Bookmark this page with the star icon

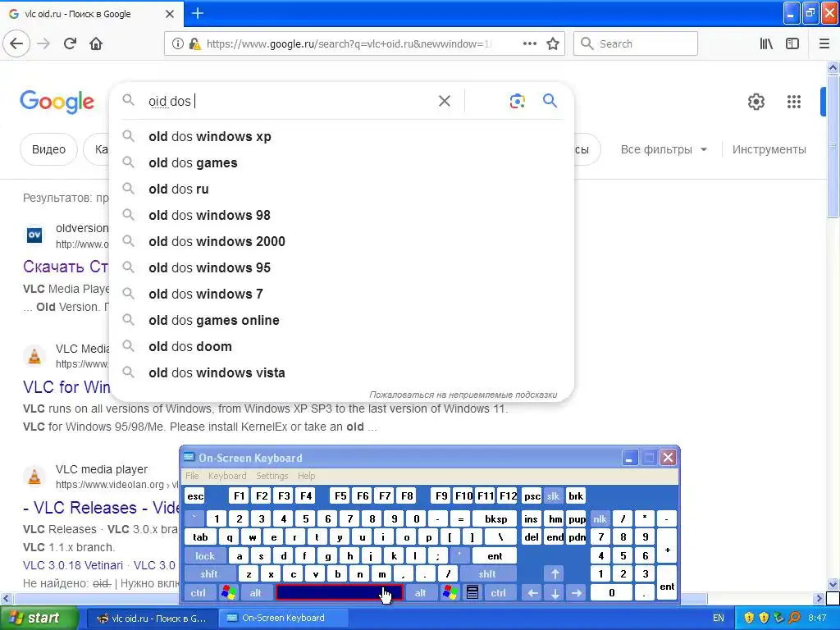553,43
